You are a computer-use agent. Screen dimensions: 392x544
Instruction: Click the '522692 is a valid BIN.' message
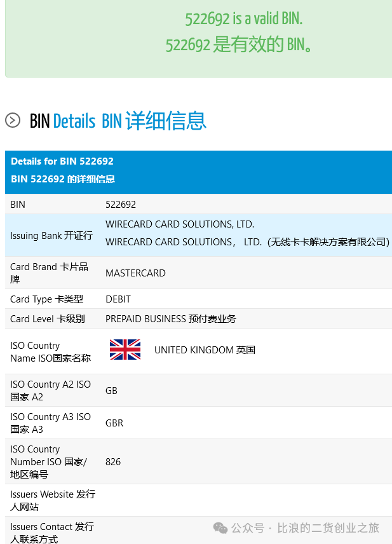click(x=243, y=18)
